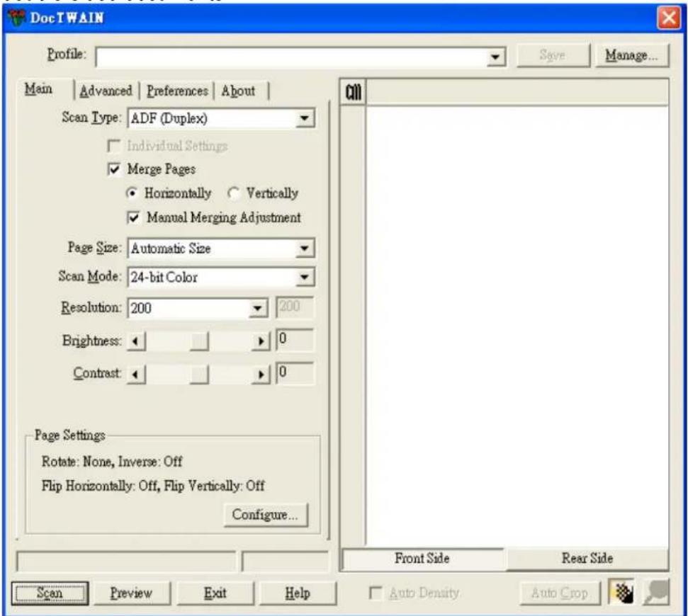Viewport: 688px width, 616px height.
Task: Click the Exit button
Action: 215,593
